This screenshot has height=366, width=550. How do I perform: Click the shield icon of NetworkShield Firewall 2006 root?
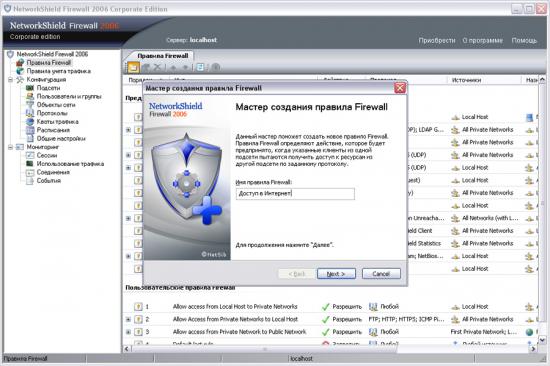pos(10,54)
